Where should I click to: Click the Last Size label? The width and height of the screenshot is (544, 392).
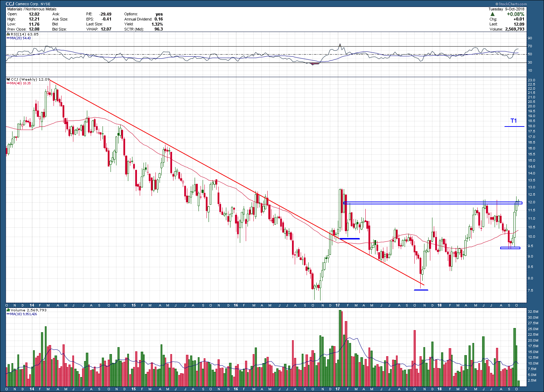(x=95, y=24)
